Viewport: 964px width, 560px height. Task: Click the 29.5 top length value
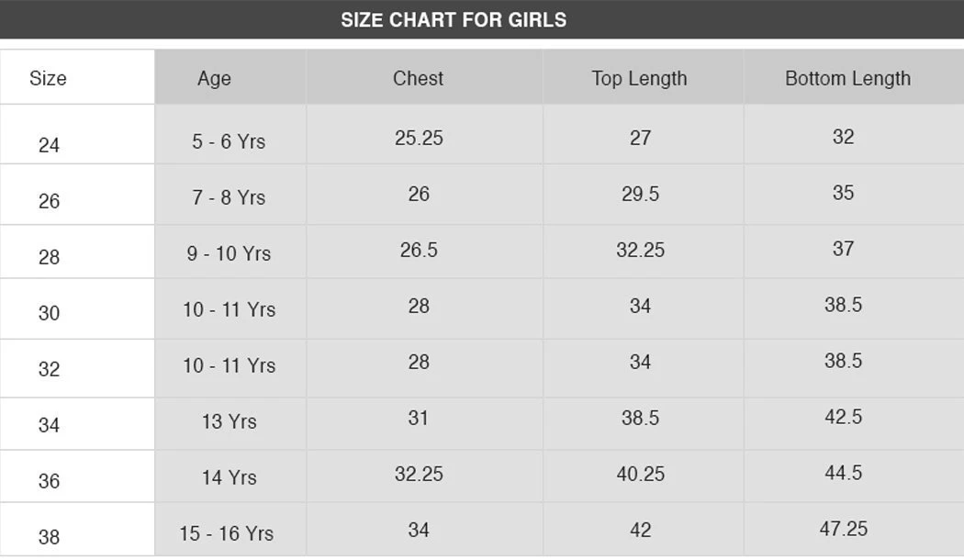pyautogui.click(x=640, y=194)
